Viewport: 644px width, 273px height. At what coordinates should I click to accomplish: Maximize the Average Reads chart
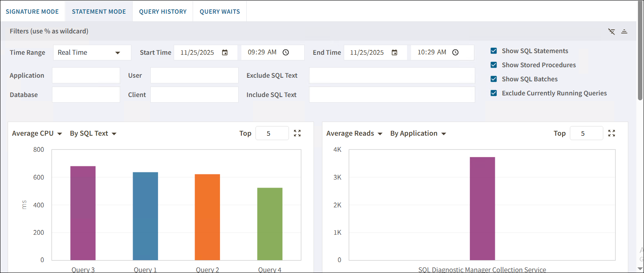(612, 133)
